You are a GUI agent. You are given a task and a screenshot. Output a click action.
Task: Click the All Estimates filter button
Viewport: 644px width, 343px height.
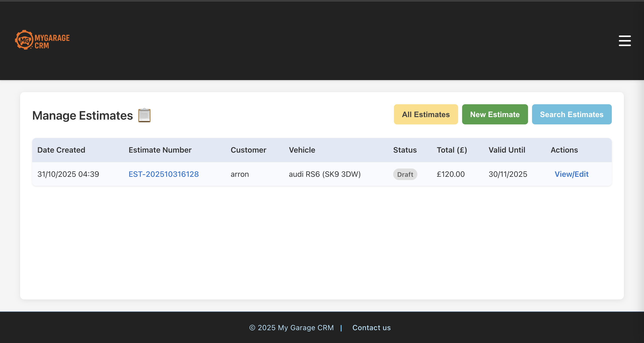coord(426,114)
